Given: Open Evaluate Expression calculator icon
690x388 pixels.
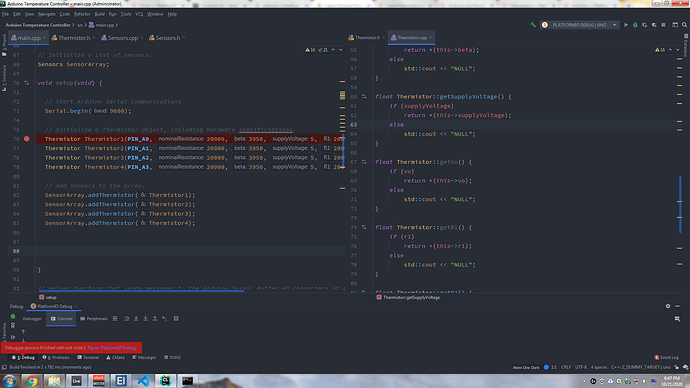Looking at the screenshot, I should click(x=176, y=318).
